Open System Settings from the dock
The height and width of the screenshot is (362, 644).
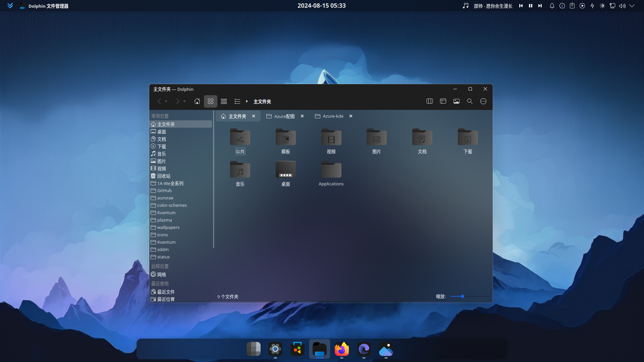click(x=275, y=349)
